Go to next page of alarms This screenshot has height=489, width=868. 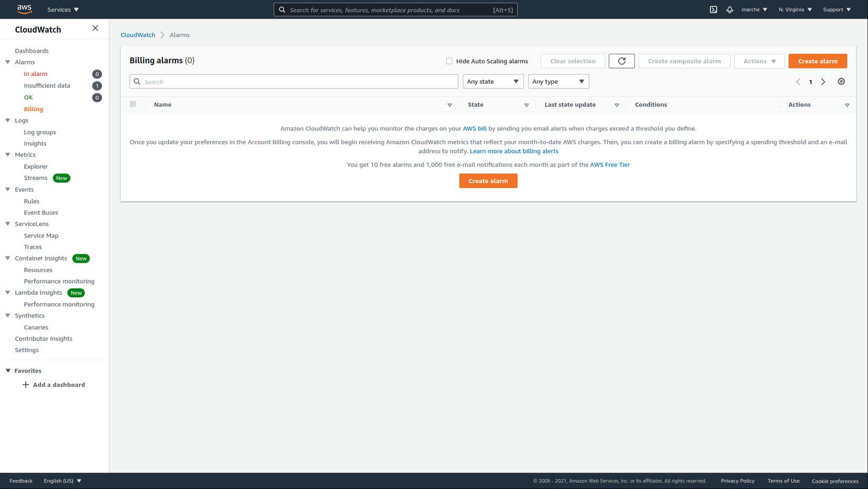(823, 82)
